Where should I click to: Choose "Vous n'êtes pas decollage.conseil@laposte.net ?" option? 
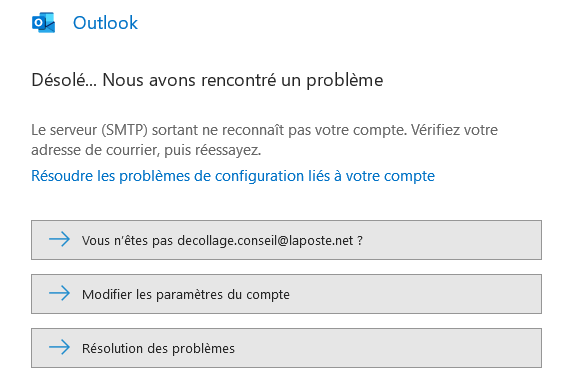(x=286, y=240)
